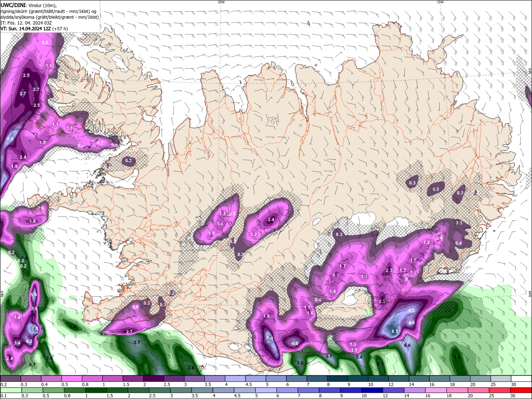Viewport: 532px width, 399px height.
Task: Select the 3.3 value in the southwest sea
Action: pyautogui.click(x=49, y=357)
